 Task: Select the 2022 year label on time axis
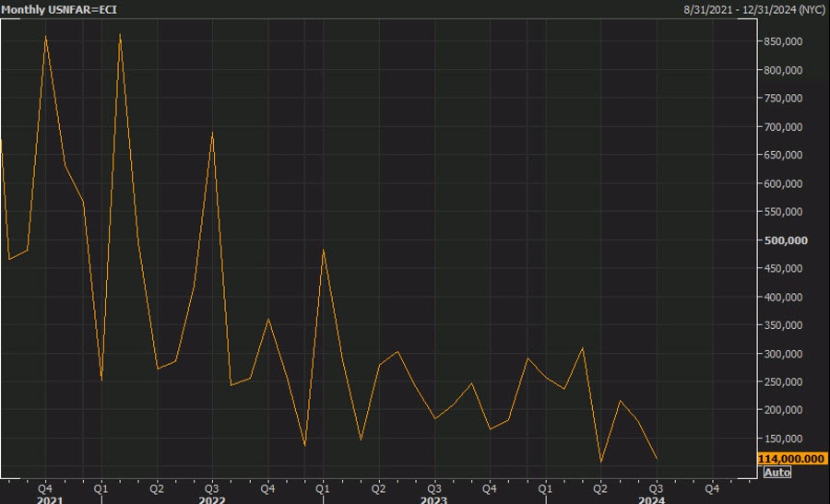pyautogui.click(x=212, y=498)
